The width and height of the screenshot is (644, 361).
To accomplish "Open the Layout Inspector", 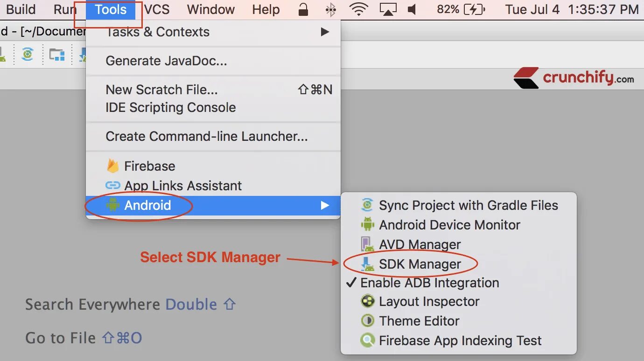I will pos(429,301).
